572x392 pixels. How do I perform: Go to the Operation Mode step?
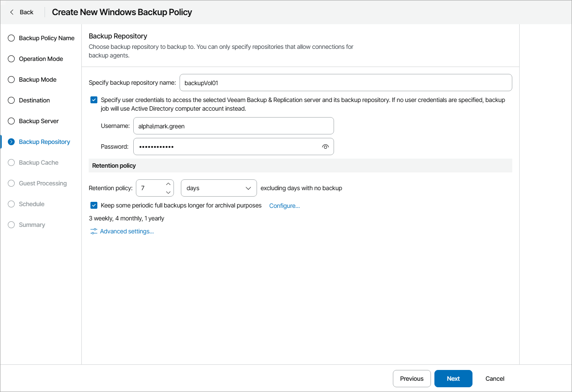coord(41,59)
